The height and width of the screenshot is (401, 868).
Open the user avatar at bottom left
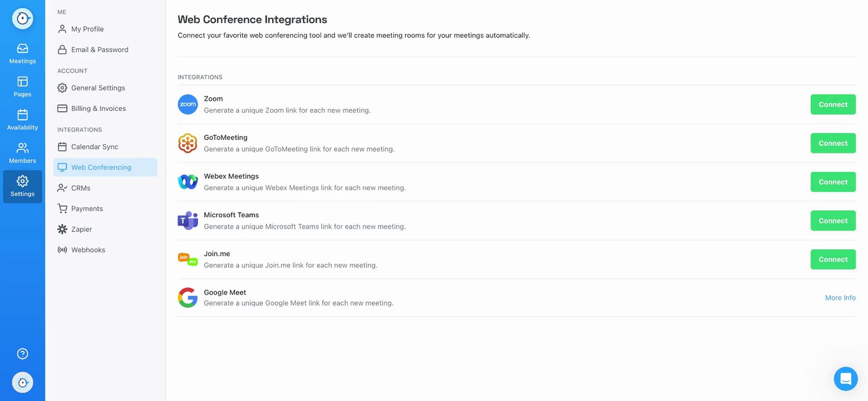(22, 383)
